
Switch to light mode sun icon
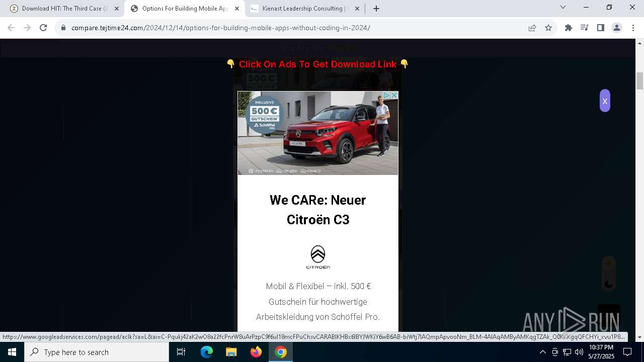609,263
